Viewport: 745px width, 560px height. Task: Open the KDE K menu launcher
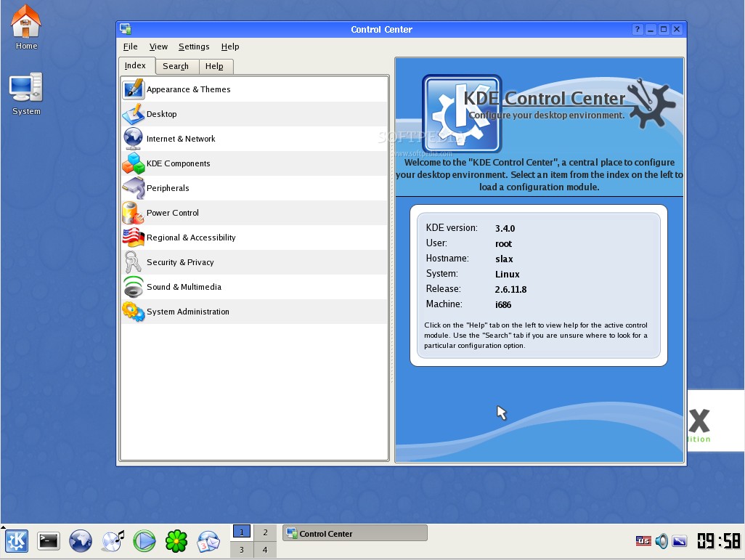tap(17, 541)
